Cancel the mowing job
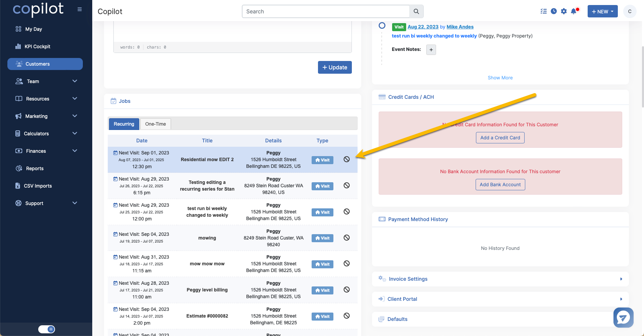644x336 pixels. tap(346, 238)
